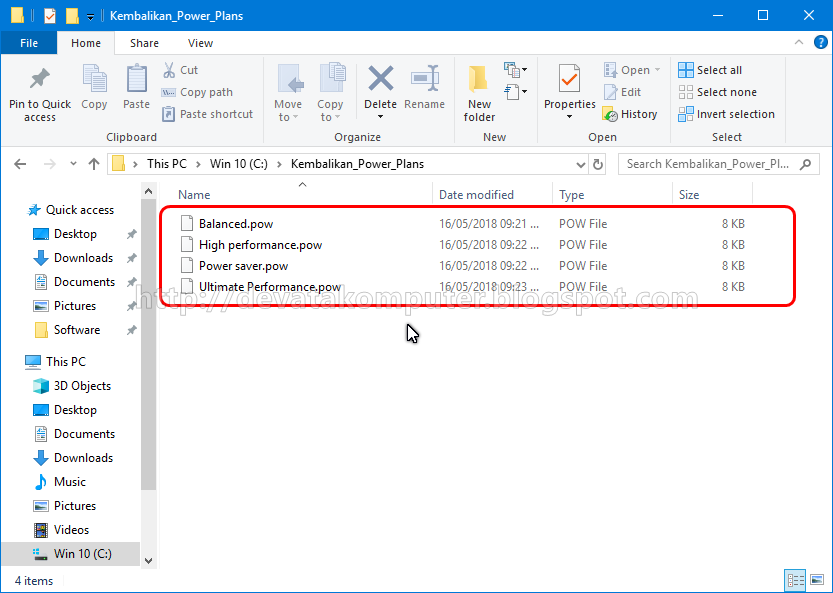833x593 pixels.
Task: Click navigation pane scroll down arrow
Action: (149, 561)
